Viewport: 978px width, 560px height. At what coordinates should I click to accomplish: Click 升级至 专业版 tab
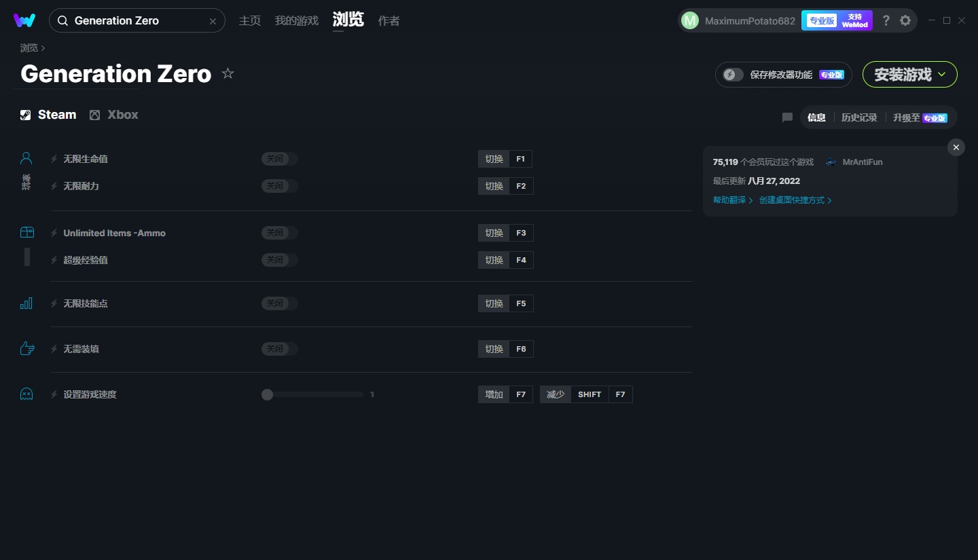point(920,117)
